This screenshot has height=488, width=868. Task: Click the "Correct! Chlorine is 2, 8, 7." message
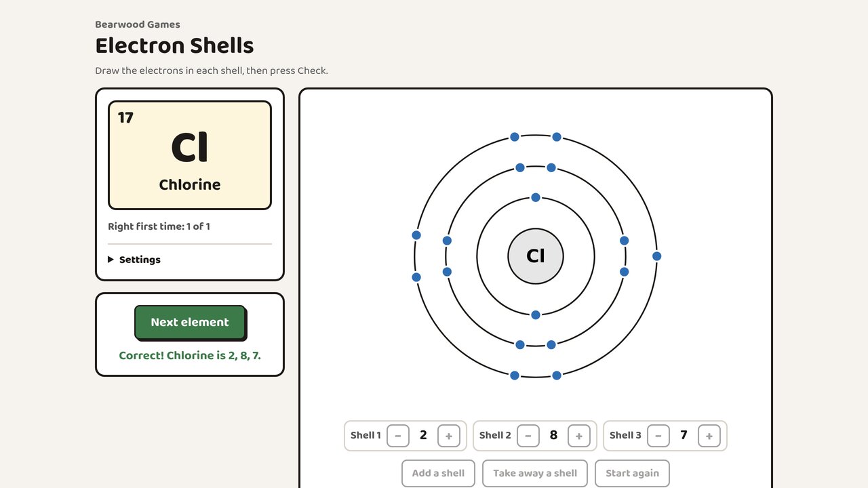pyautogui.click(x=190, y=355)
